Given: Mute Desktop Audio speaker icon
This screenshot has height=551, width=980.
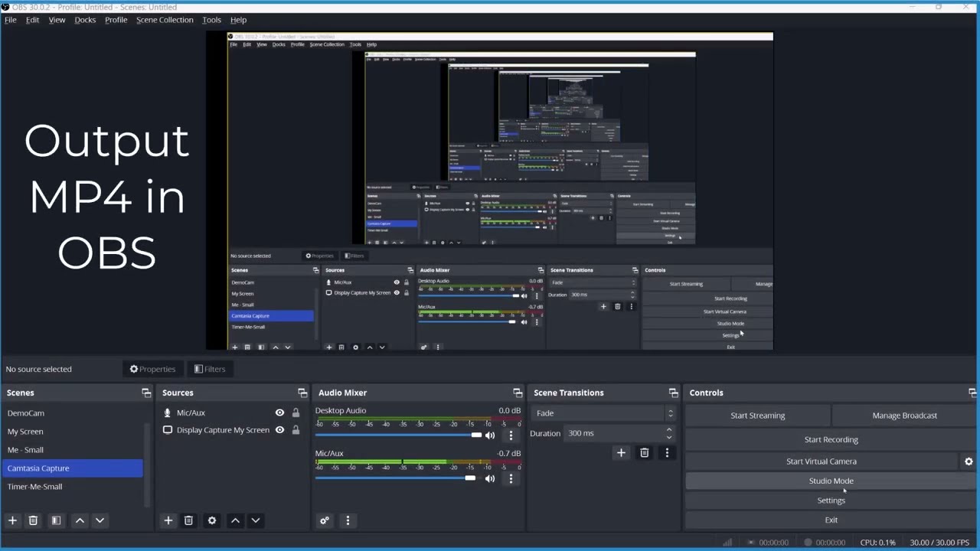Looking at the screenshot, I should click(x=490, y=435).
